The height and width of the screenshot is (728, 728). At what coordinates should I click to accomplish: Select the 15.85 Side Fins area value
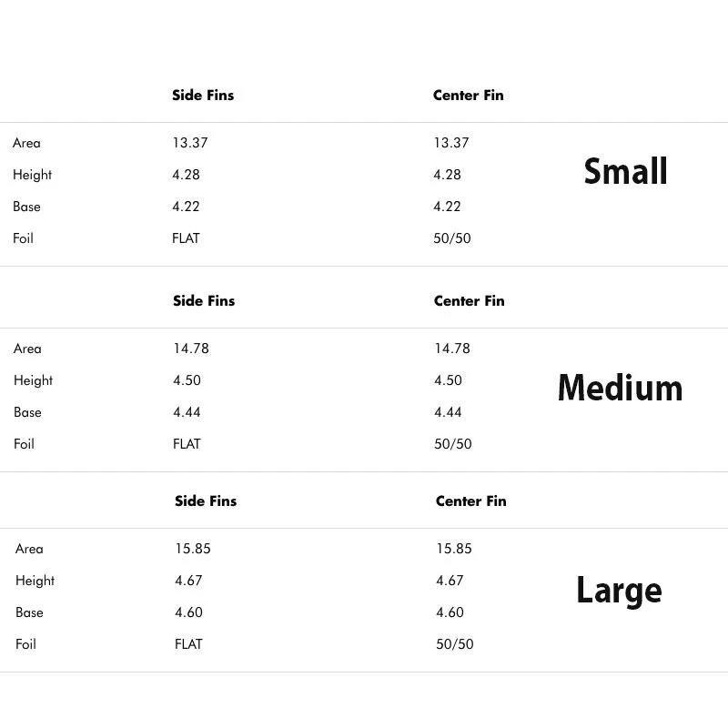point(192,549)
